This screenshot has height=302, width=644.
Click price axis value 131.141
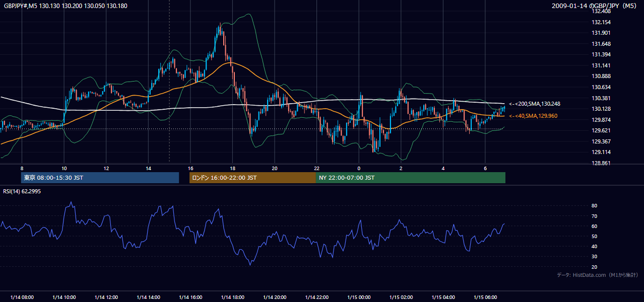pos(602,65)
